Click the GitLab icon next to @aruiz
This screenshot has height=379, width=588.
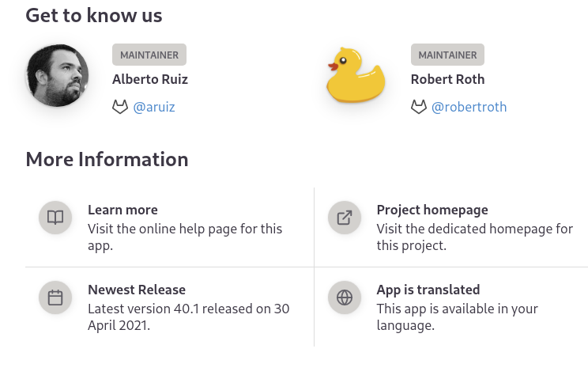coord(120,107)
